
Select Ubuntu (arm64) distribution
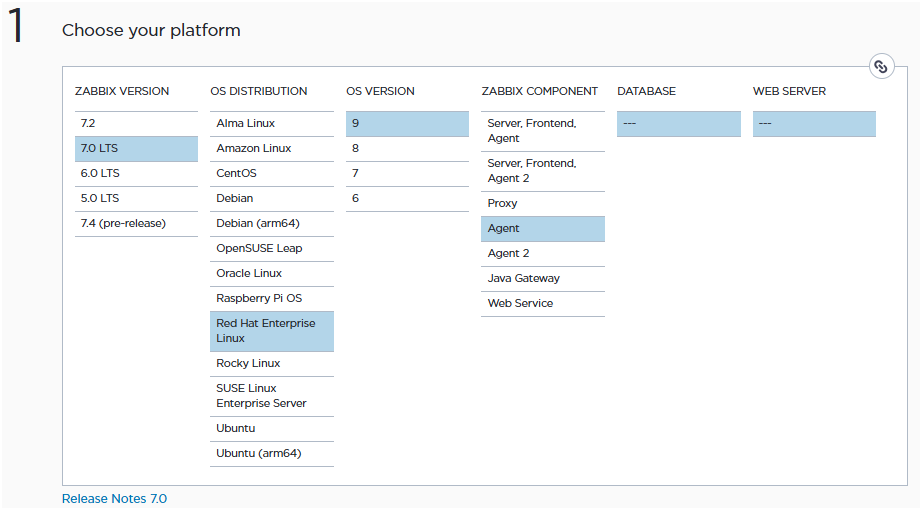click(271, 453)
